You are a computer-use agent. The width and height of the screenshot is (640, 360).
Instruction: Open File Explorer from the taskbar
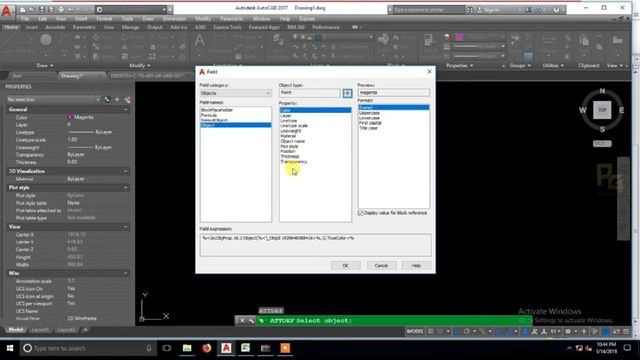pos(187,348)
